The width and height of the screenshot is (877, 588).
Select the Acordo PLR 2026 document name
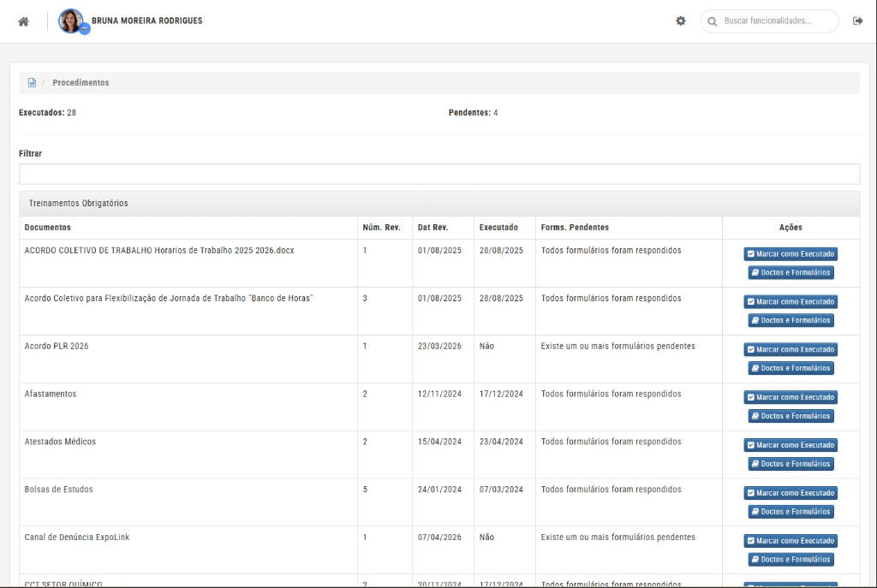click(x=57, y=346)
